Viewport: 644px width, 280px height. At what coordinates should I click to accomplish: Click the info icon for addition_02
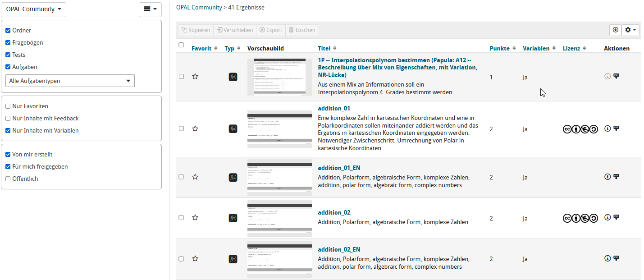pos(607,218)
